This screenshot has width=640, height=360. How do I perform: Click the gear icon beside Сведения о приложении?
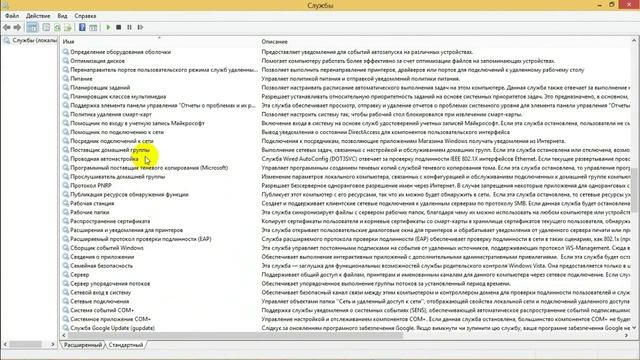[x=66, y=257]
